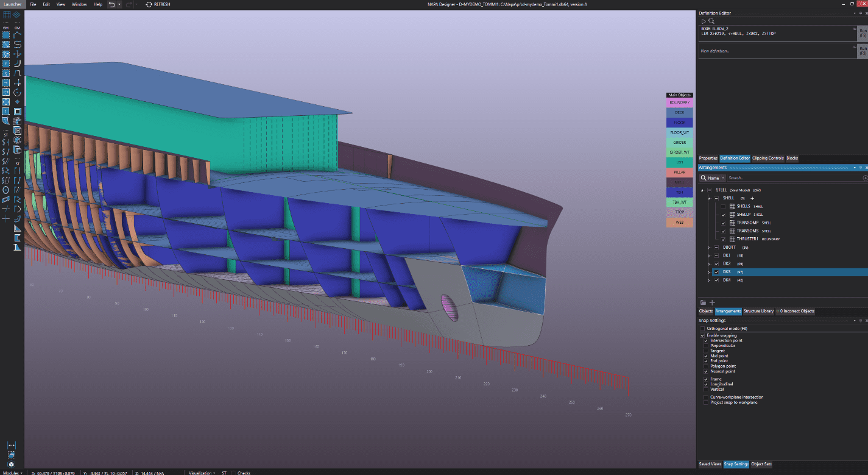Click the GIRDER color swatch in legend
This screenshot has width=868, height=475.
tap(679, 143)
